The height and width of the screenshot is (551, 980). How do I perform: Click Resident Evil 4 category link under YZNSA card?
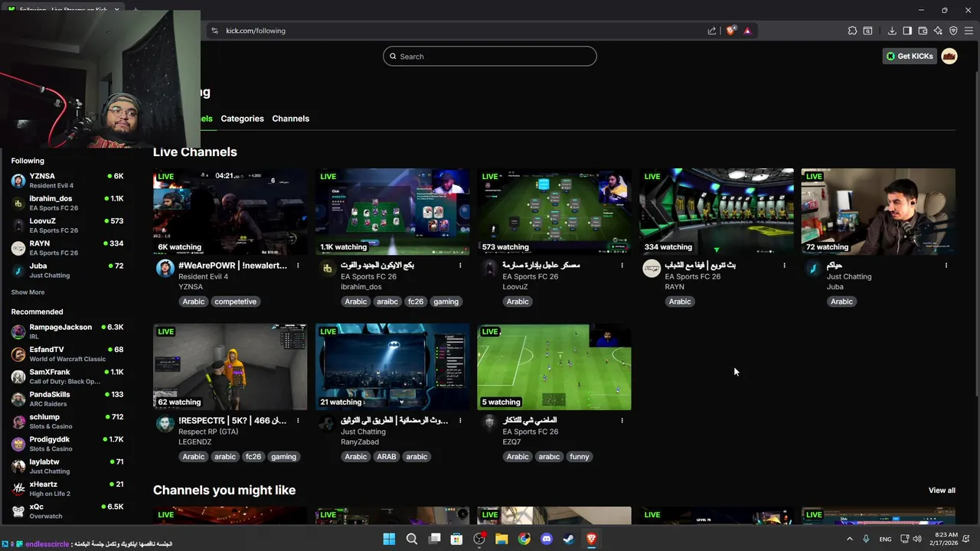[203, 276]
